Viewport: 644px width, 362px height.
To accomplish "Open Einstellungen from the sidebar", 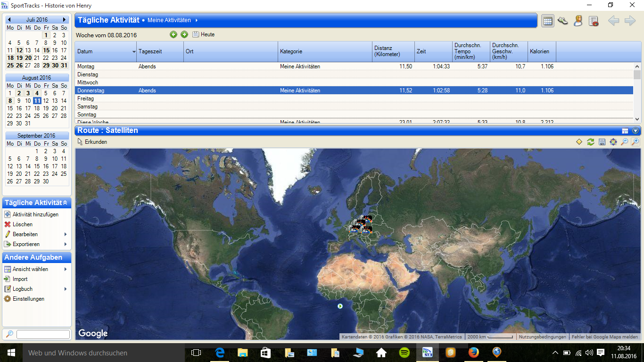I will [28, 299].
